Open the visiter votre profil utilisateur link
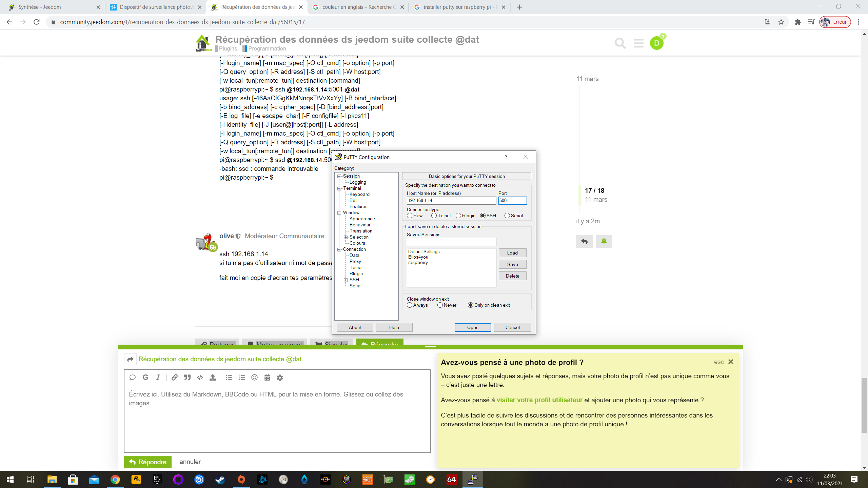 pos(539,400)
